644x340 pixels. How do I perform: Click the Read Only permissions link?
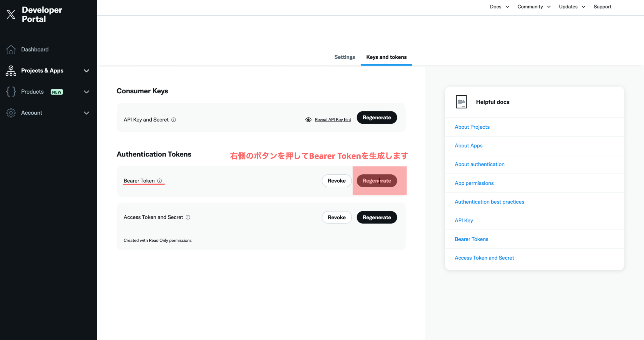tap(158, 240)
